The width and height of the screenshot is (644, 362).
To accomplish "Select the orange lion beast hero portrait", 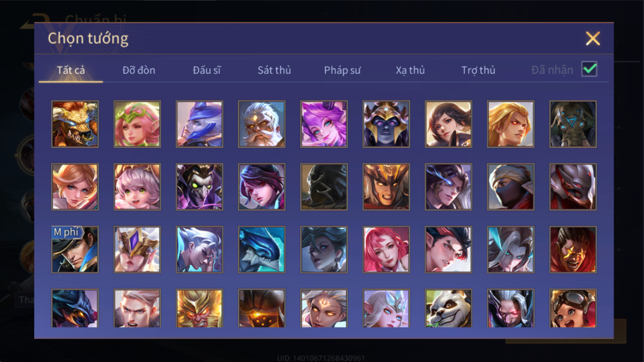I will pos(75,124).
